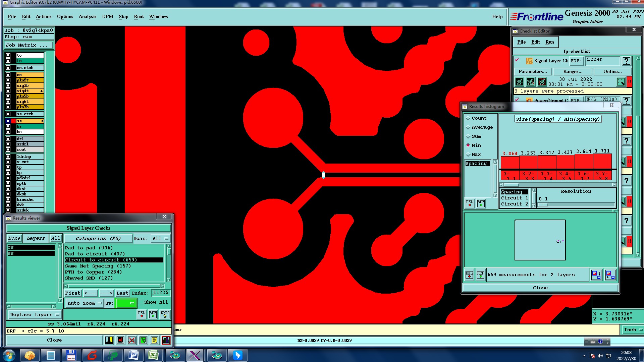The height and width of the screenshot is (362, 644).
Task: Click the Last navigation button
Action: click(x=122, y=293)
